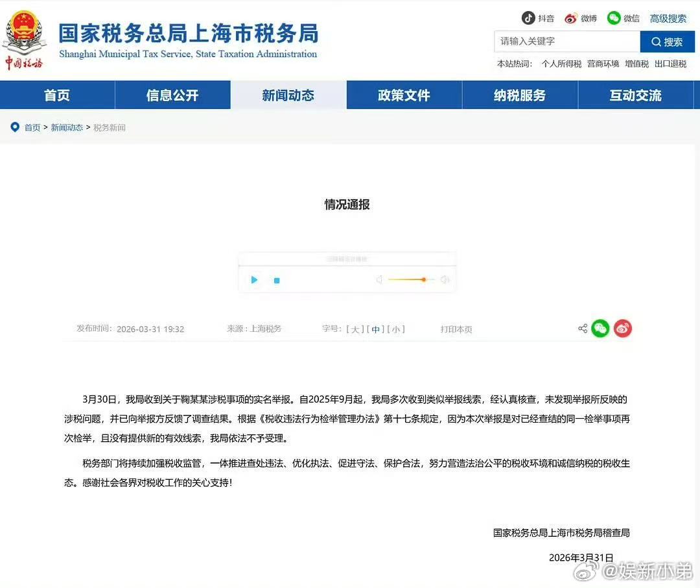Switch font size to 小

click(x=396, y=329)
